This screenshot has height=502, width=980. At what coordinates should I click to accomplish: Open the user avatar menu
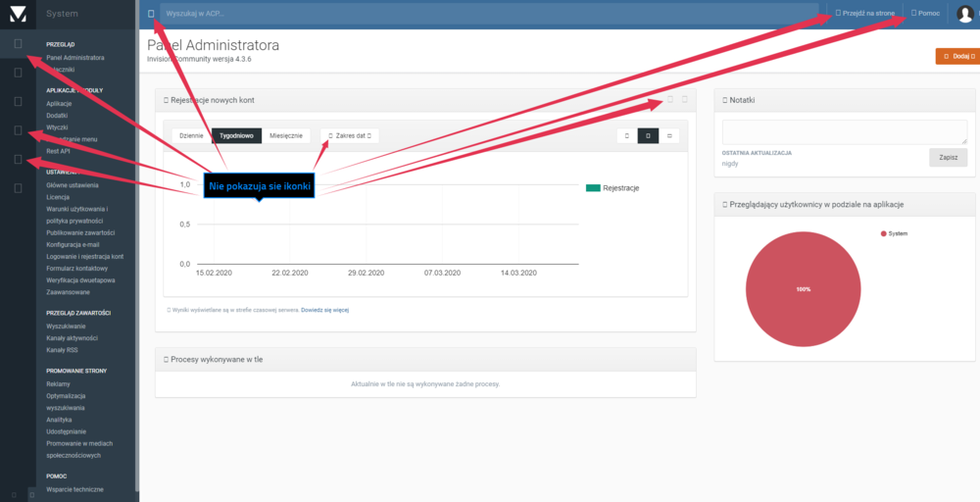pos(963,14)
